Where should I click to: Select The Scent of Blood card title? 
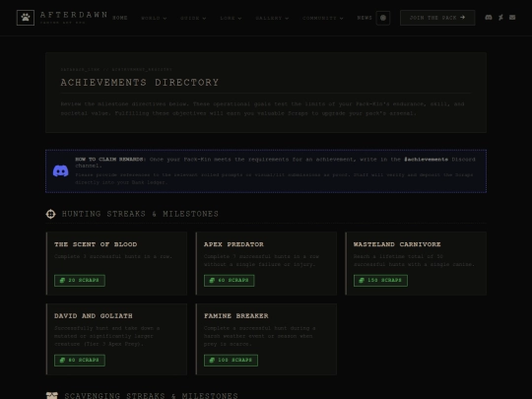96,244
